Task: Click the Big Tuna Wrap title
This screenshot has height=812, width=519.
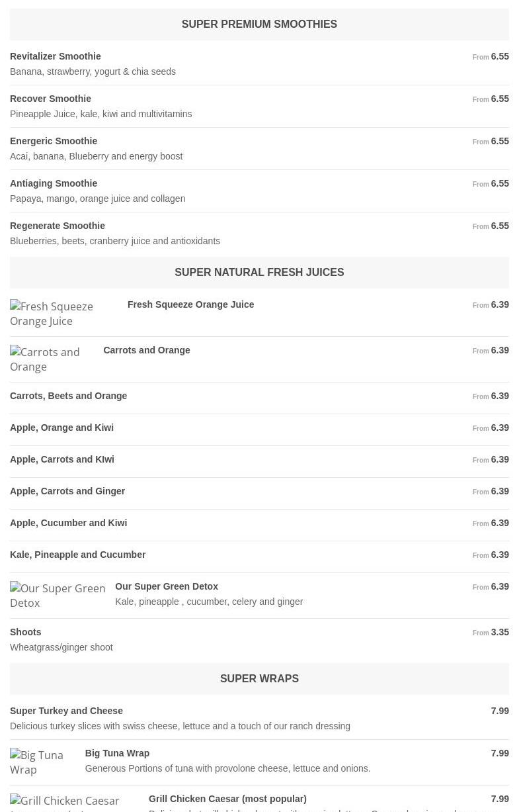Action: [117, 753]
